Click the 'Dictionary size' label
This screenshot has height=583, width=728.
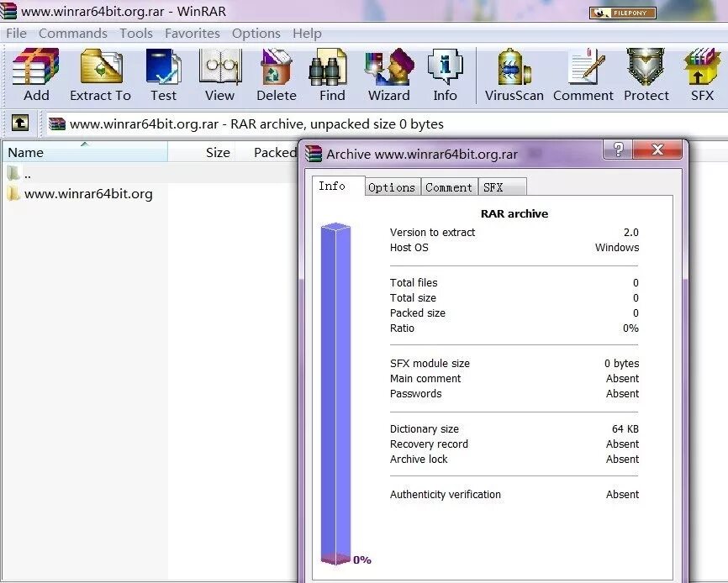[425, 429]
